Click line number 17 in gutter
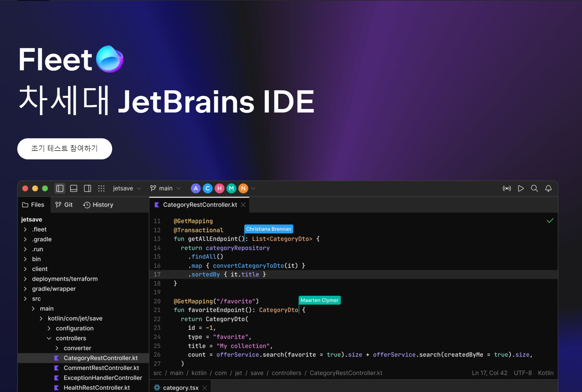 coord(157,275)
